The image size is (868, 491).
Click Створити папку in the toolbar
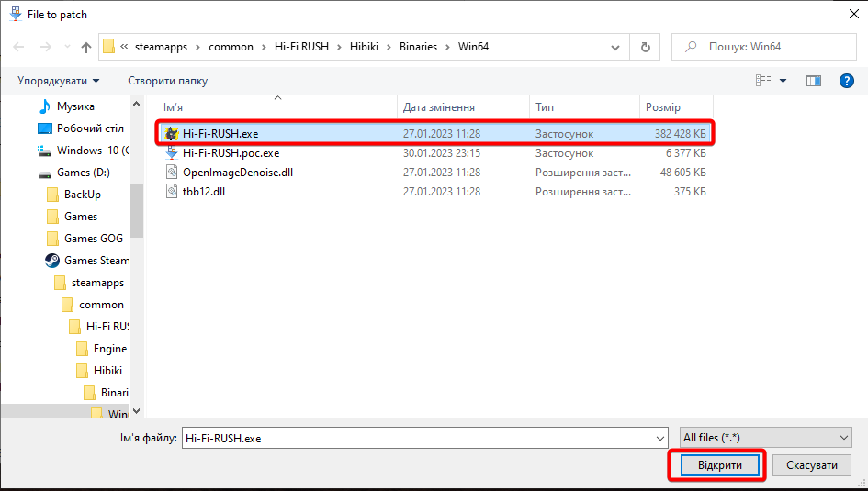(167, 81)
